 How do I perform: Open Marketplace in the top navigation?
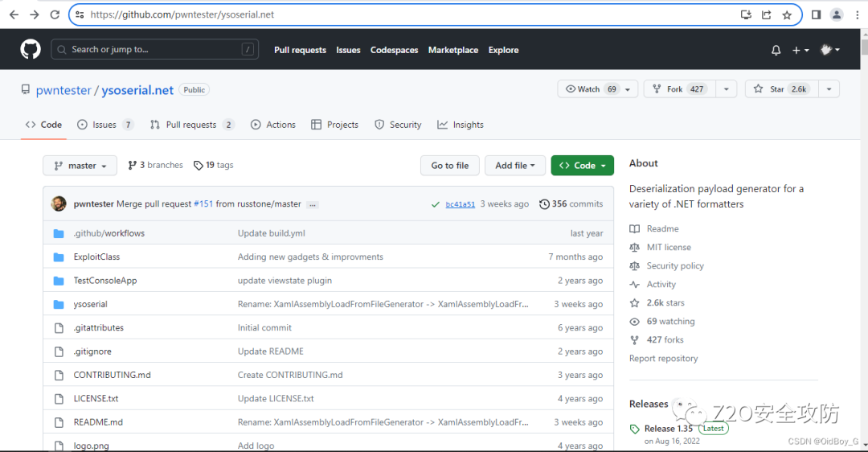tap(452, 50)
